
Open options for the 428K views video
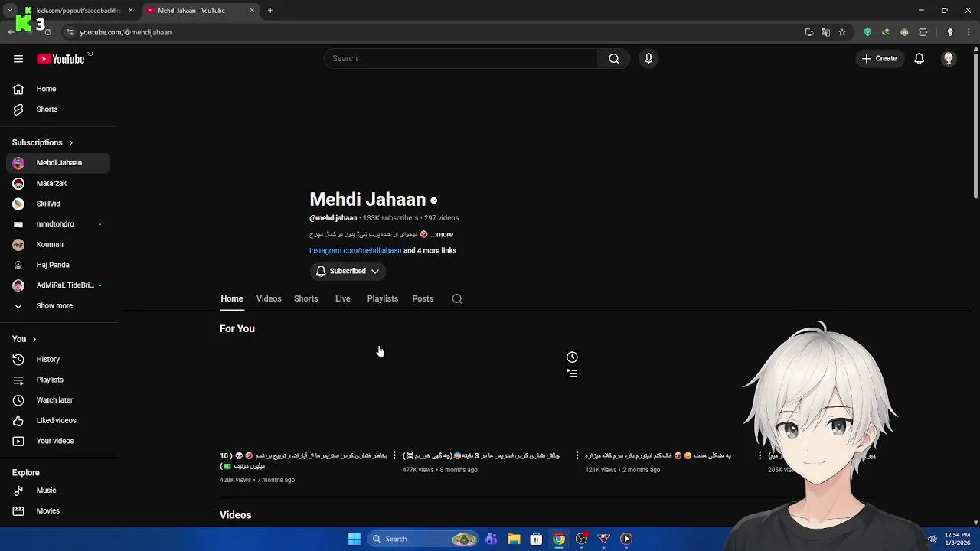(x=394, y=455)
